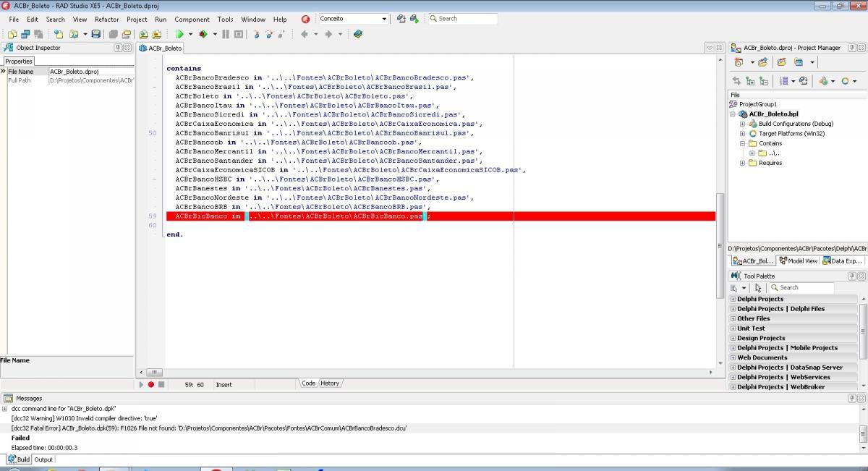
Task: Pin the Project Manager panel
Action: click(851, 48)
